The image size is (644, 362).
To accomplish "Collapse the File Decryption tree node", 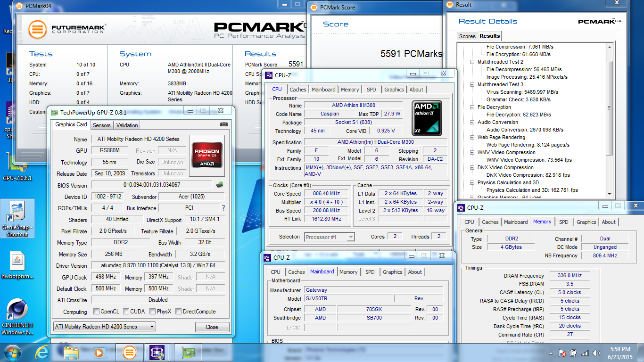I will click(x=473, y=107).
